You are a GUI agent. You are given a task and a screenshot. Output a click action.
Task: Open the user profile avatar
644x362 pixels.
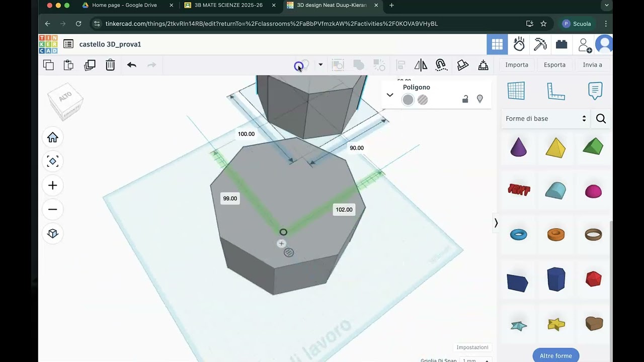tap(604, 44)
